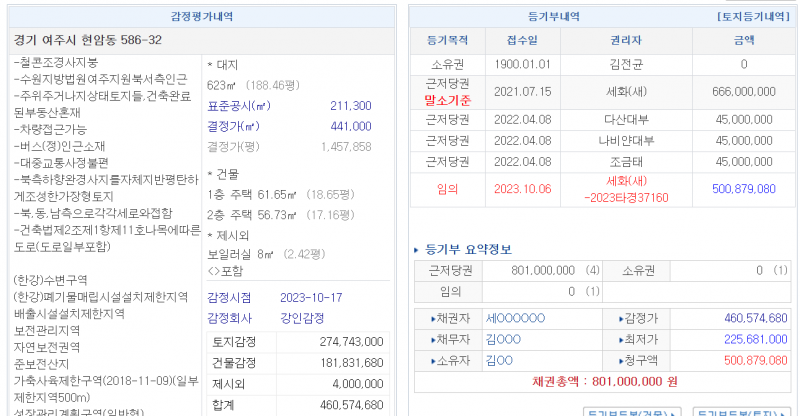Click the 감정회사 value 강인감정
Viewport: 800px width, 416px height.
[x=303, y=317]
